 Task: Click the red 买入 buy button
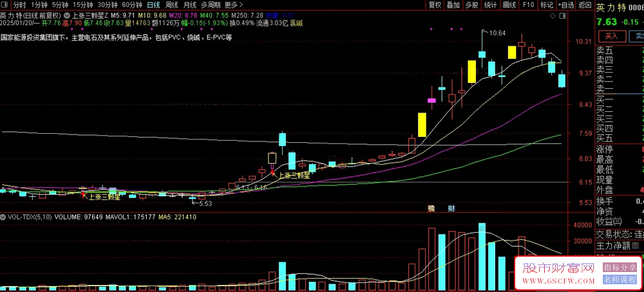click(x=612, y=36)
